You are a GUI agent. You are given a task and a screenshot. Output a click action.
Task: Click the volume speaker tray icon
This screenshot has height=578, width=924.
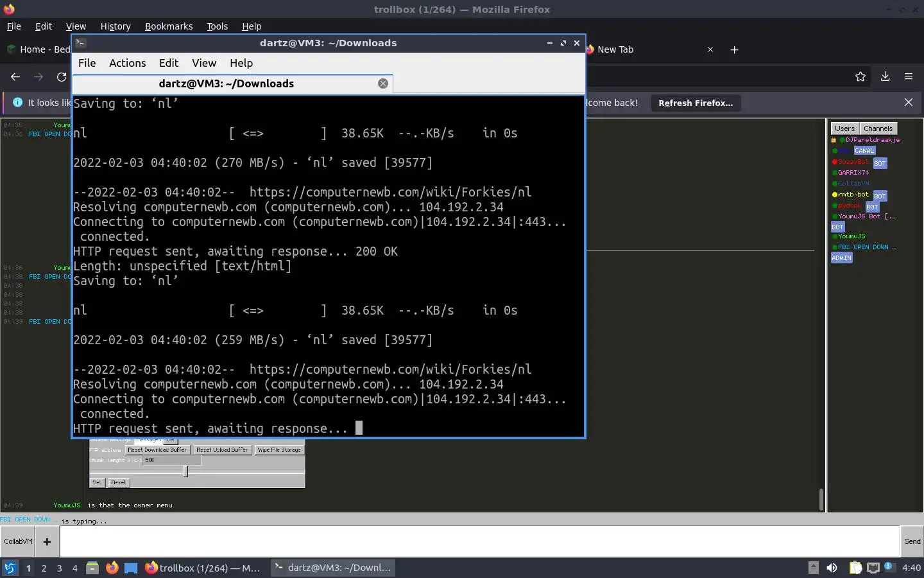832,568
